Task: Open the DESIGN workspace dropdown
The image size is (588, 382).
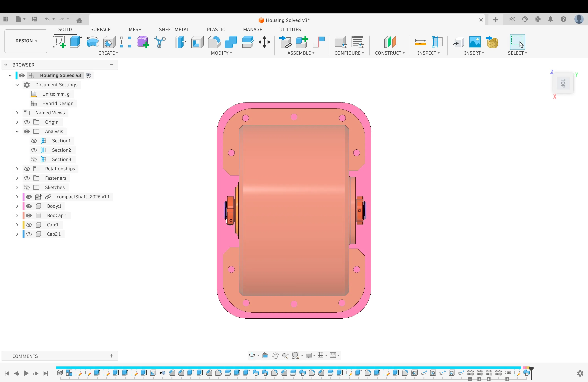Action: coord(26,41)
